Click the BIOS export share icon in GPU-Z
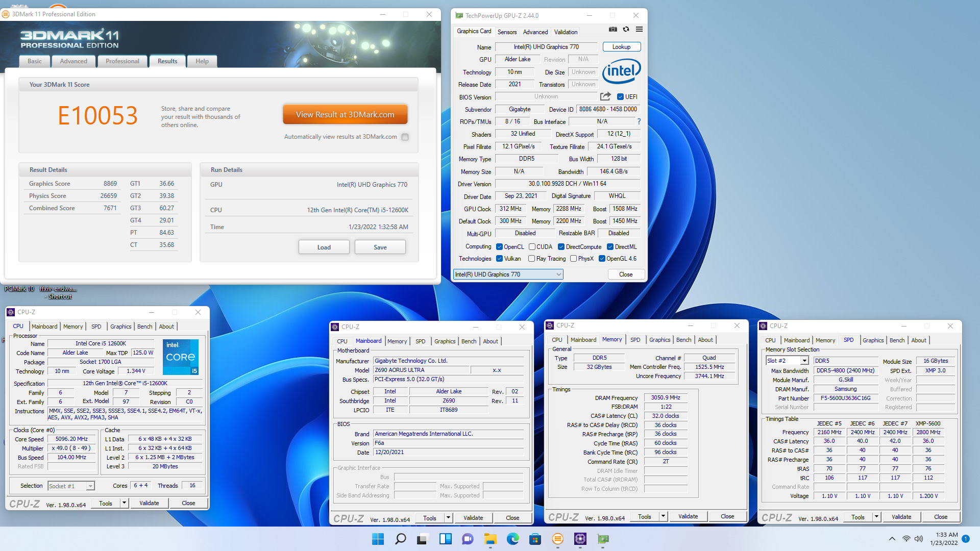 point(605,96)
